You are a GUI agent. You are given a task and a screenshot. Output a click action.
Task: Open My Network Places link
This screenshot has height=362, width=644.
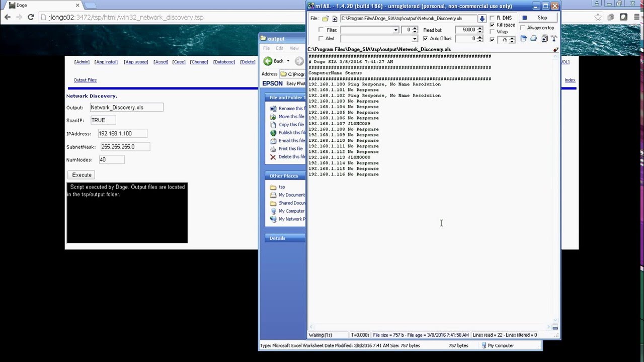click(x=287, y=219)
